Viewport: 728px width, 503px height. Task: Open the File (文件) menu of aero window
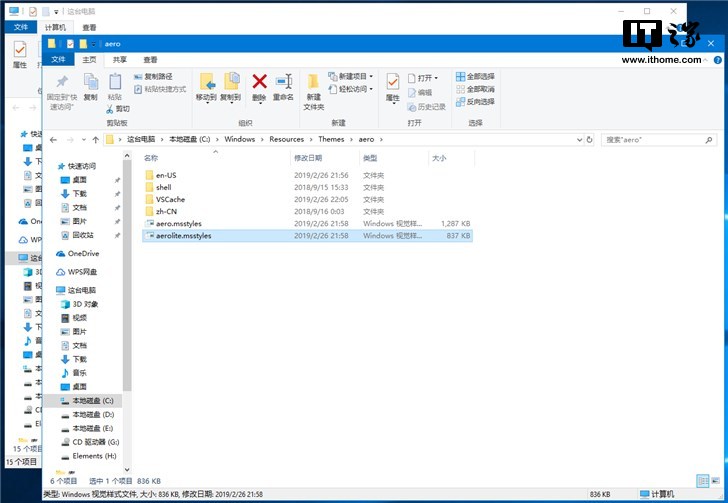point(59,60)
